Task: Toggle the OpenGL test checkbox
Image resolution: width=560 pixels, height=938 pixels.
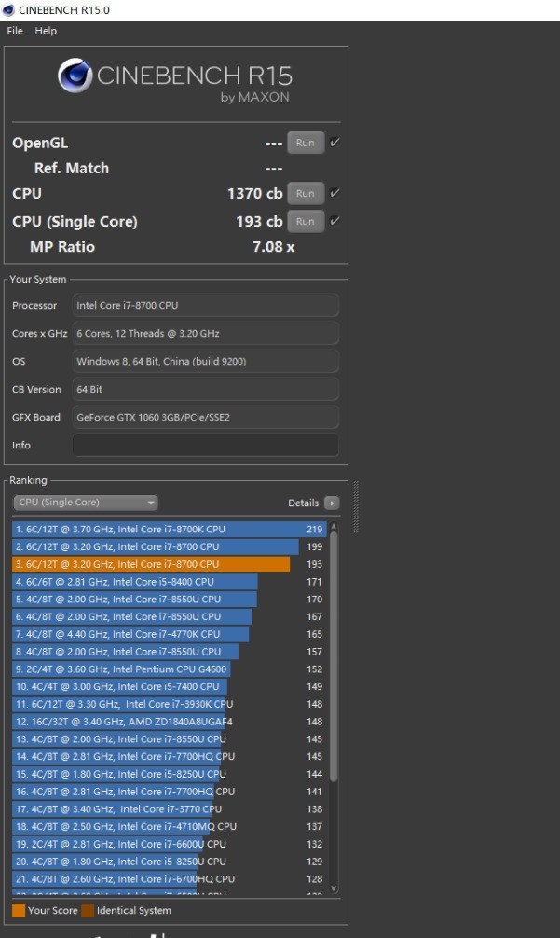Action: pyautogui.click(x=335, y=143)
